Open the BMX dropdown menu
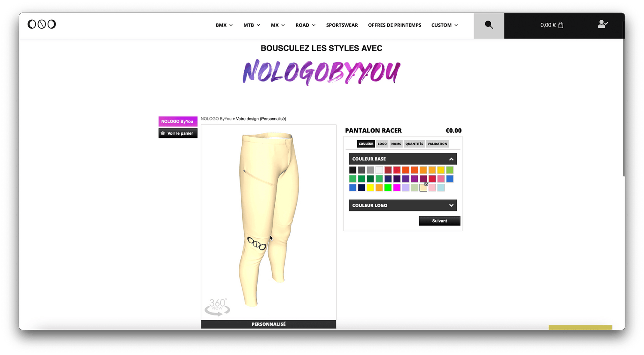 point(224,25)
